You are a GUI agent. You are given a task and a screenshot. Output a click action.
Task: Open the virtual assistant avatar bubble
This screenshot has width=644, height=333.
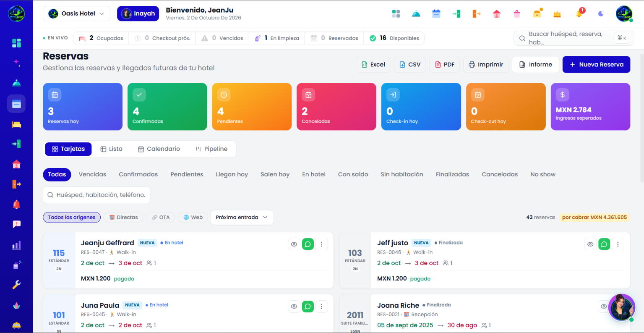click(622, 307)
